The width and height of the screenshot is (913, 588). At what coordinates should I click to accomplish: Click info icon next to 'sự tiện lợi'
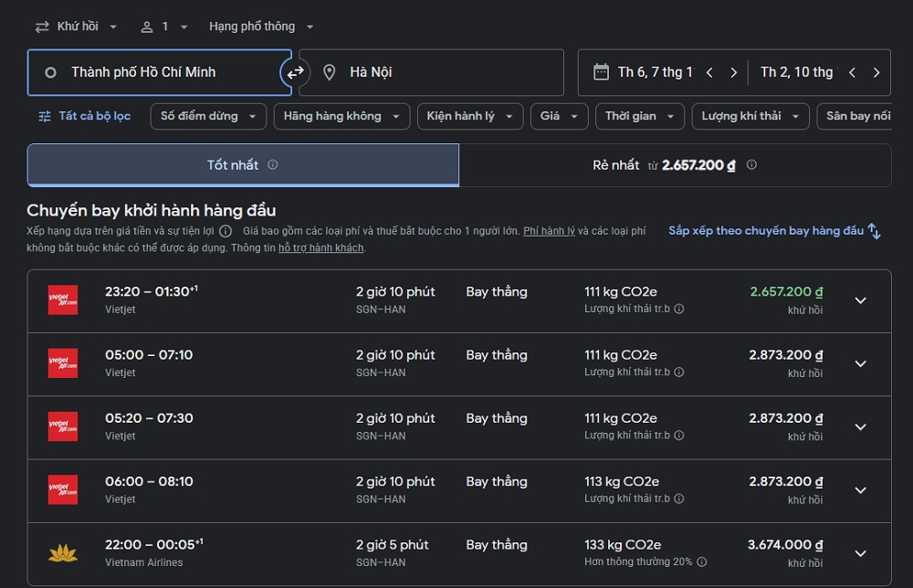click(226, 231)
